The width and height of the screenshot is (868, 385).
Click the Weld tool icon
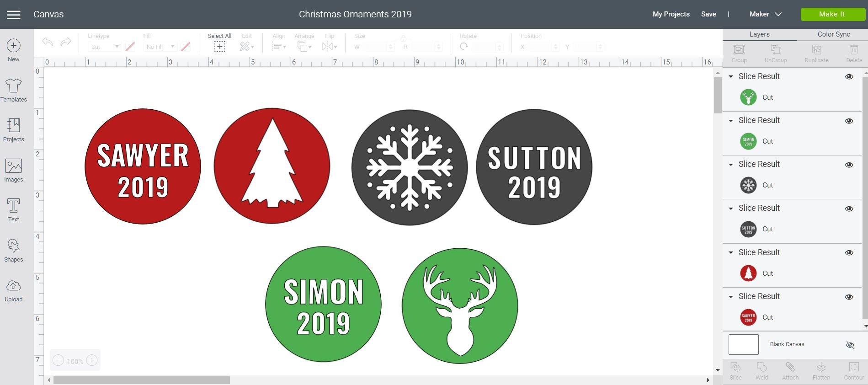tap(761, 367)
